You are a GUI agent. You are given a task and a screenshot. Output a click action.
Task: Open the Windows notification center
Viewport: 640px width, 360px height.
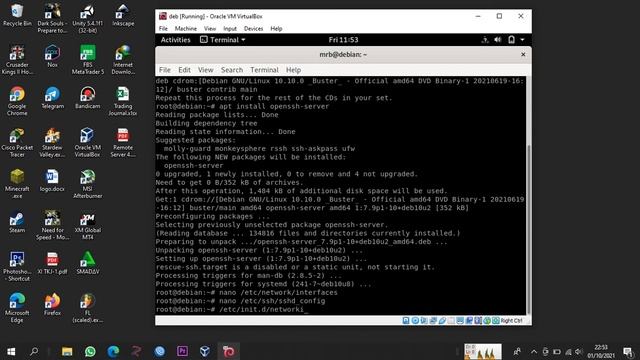[x=628, y=351]
